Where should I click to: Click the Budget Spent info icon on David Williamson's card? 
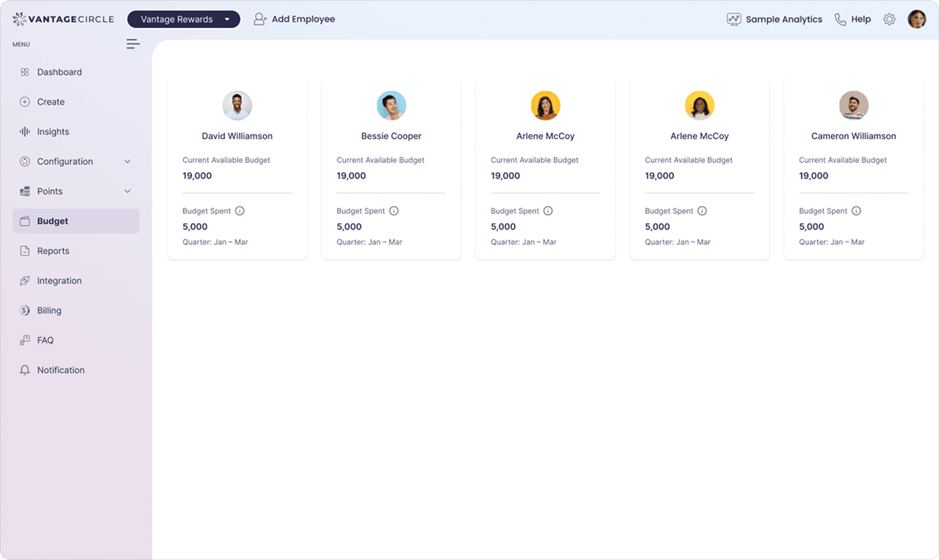pyautogui.click(x=240, y=211)
